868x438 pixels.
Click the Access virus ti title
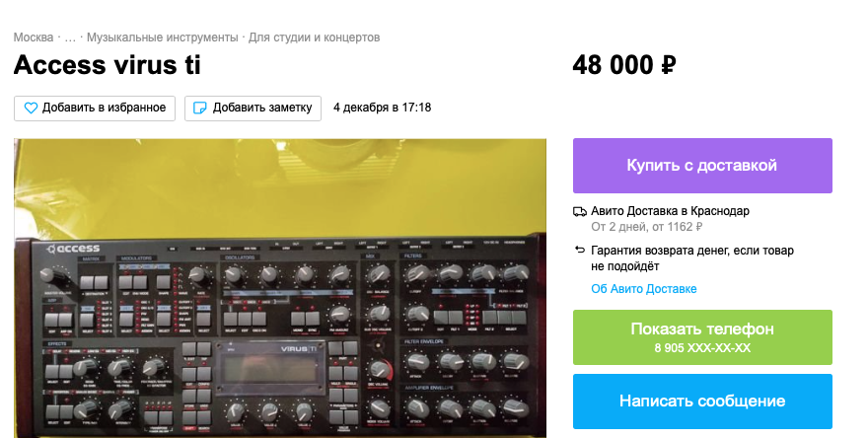[107, 65]
